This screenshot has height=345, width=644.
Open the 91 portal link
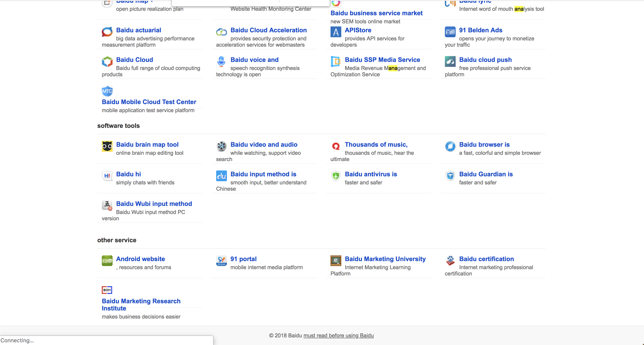pyautogui.click(x=243, y=259)
